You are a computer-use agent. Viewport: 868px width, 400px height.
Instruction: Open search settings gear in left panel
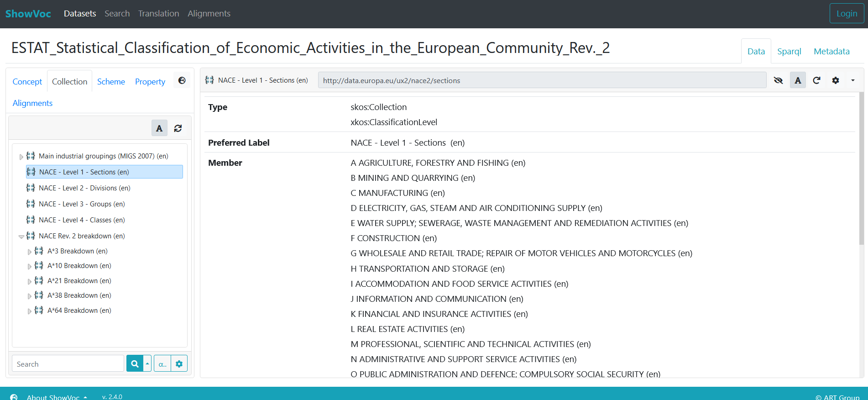(x=179, y=363)
